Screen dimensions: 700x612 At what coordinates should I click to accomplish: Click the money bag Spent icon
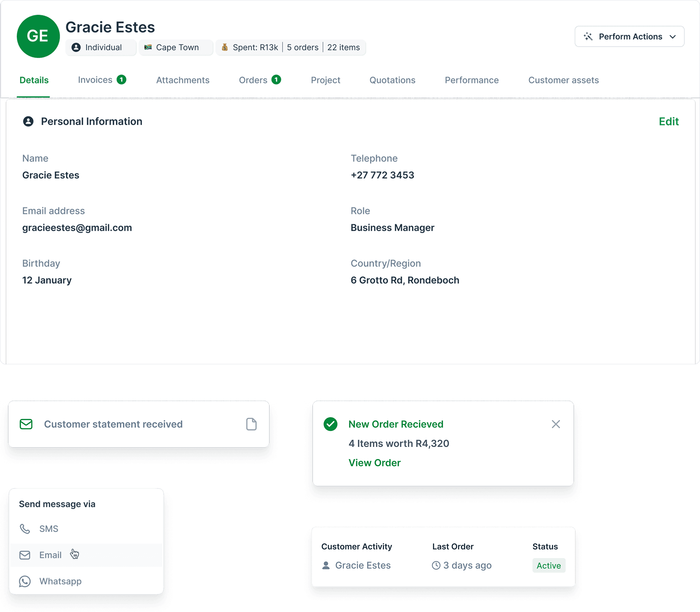225,47
